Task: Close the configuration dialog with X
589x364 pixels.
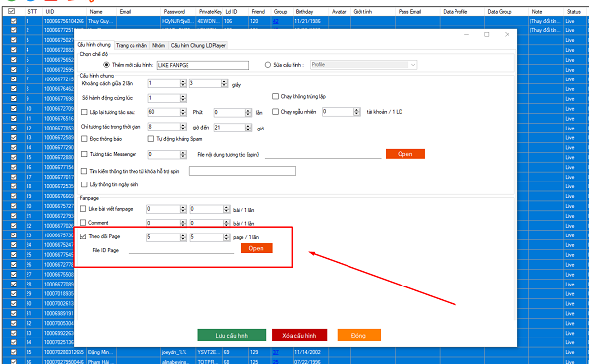Action: (x=507, y=34)
